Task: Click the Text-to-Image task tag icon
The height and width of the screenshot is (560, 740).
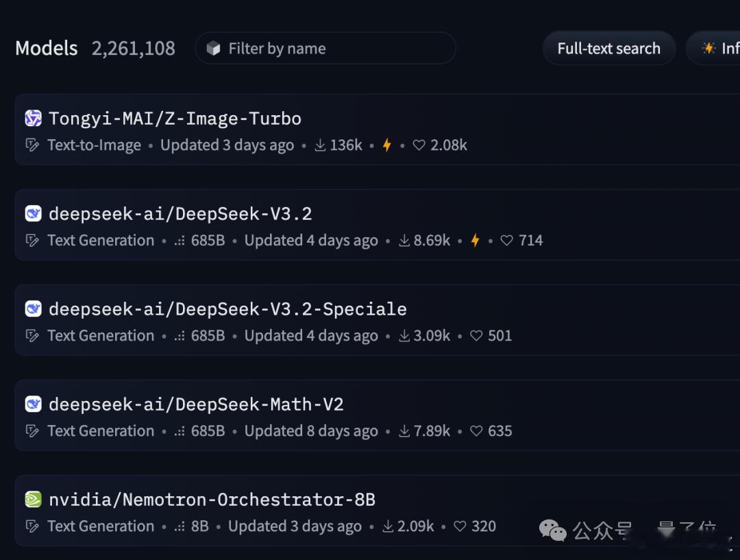Action: pyautogui.click(x=32, y=145)
